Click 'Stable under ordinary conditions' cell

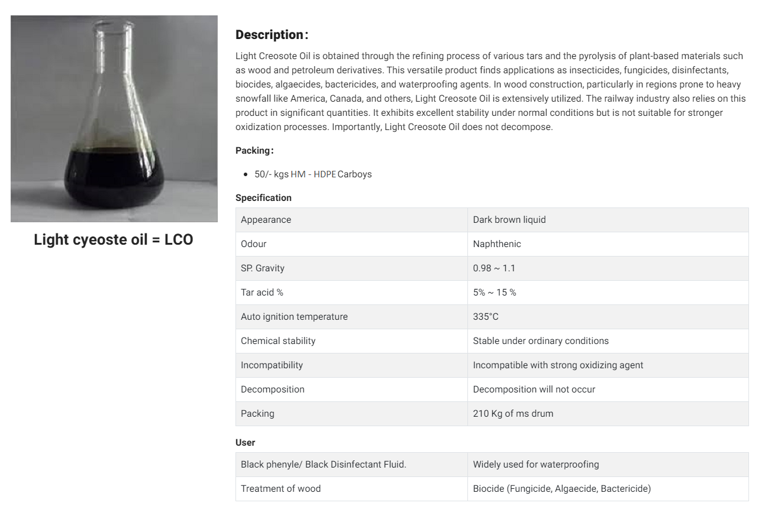(x=608, y=341)
